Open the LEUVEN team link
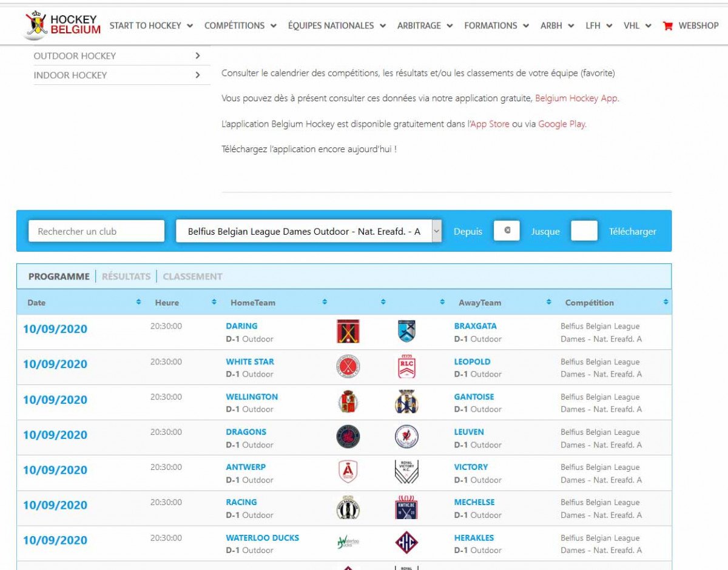Image resolution: width=728 pixels, height=570 pixels. pyautogui.click(x=469, y=432)
